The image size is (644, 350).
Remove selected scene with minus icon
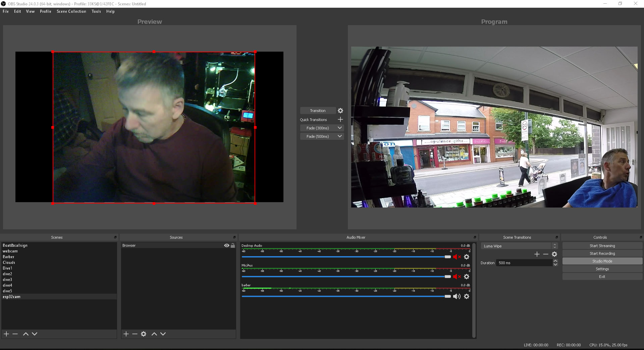pyautogui.click(x=15, y=334)
